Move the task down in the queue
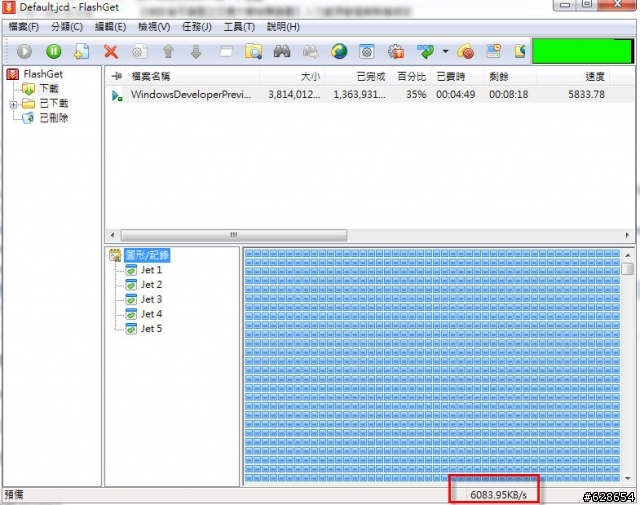 [x=196, y=51]
